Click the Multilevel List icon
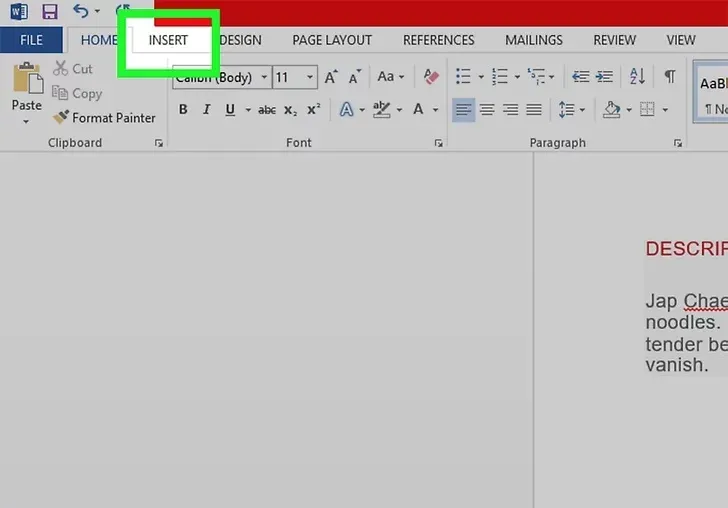 (x=536, y=77)
